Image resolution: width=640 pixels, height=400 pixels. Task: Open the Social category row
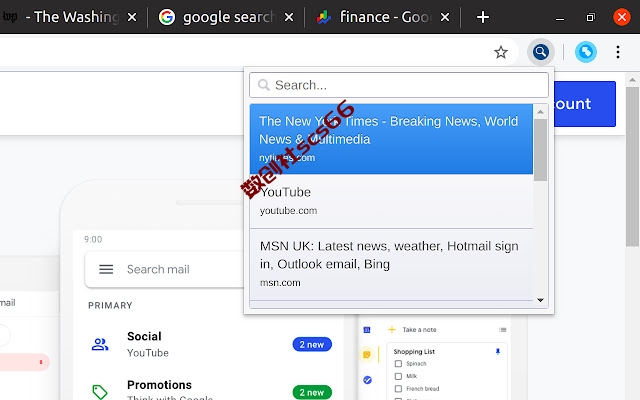pyautogui.click(x=210, y=344)
